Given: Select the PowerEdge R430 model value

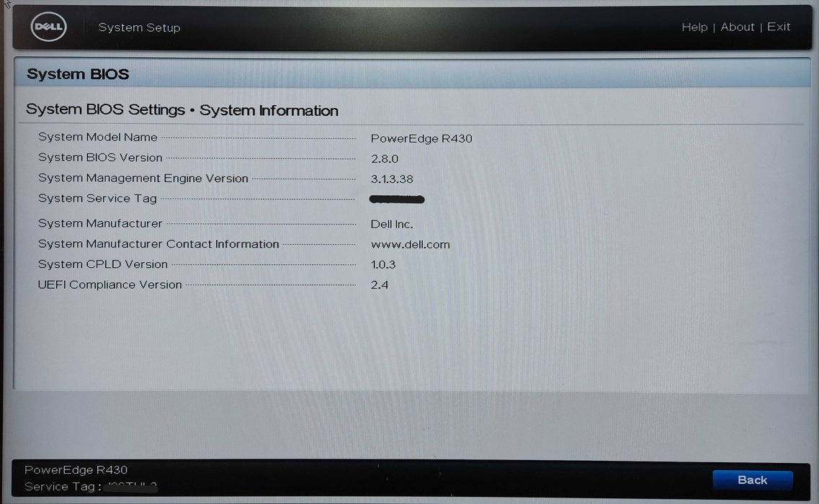Looking at the screenshot, I should (421, 138).
